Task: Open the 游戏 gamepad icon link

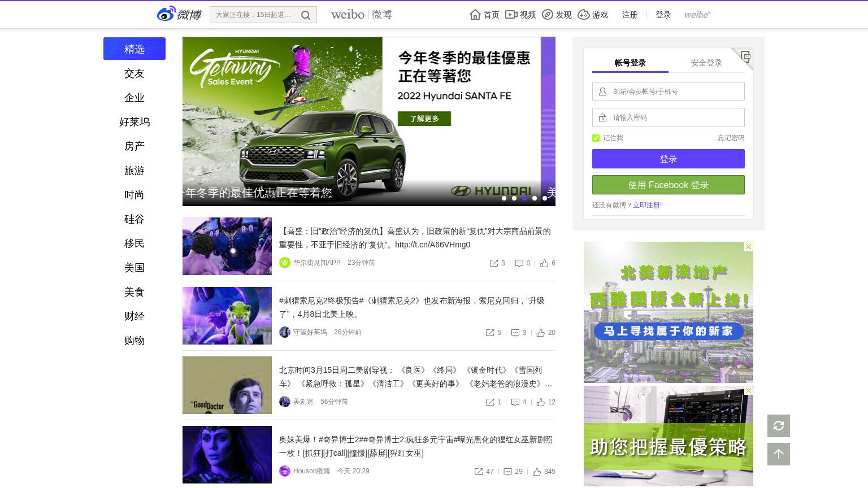Action: [x=593, y=15]
